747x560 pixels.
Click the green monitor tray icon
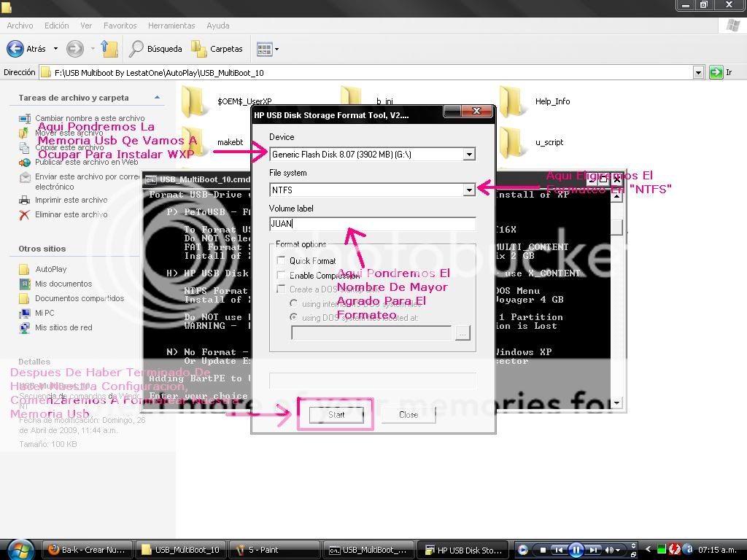[x=661, y=550]
